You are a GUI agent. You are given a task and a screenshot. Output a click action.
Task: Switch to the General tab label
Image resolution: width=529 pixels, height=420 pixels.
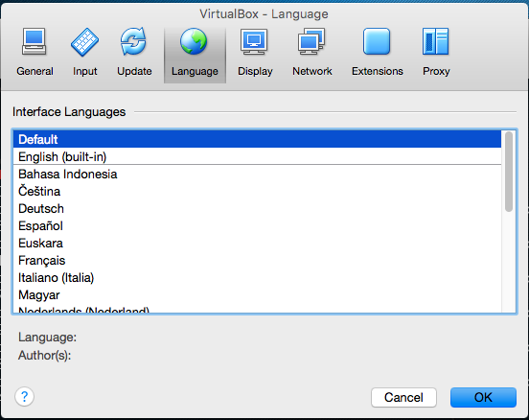point(34,71)
